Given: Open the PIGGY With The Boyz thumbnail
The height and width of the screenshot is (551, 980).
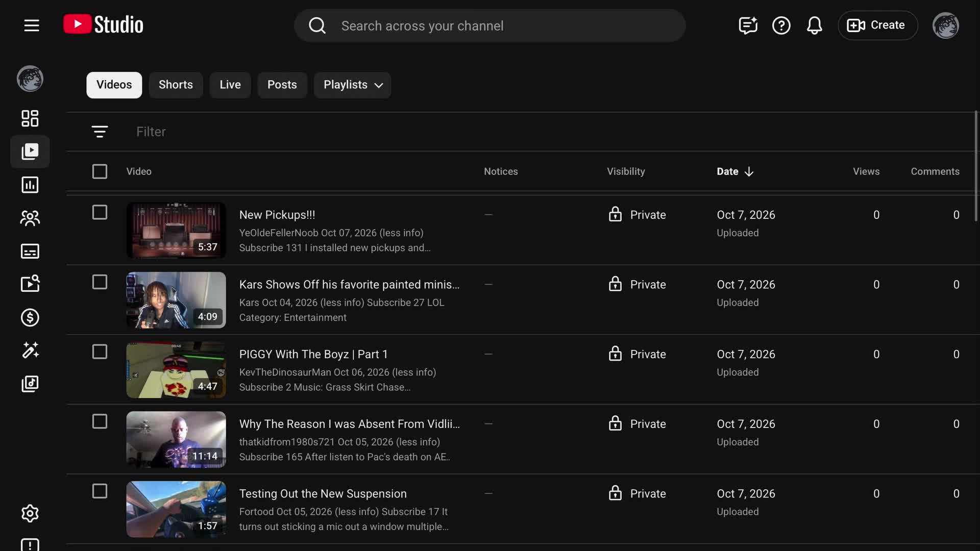Looking at the screenshot, I should [176, 370].
